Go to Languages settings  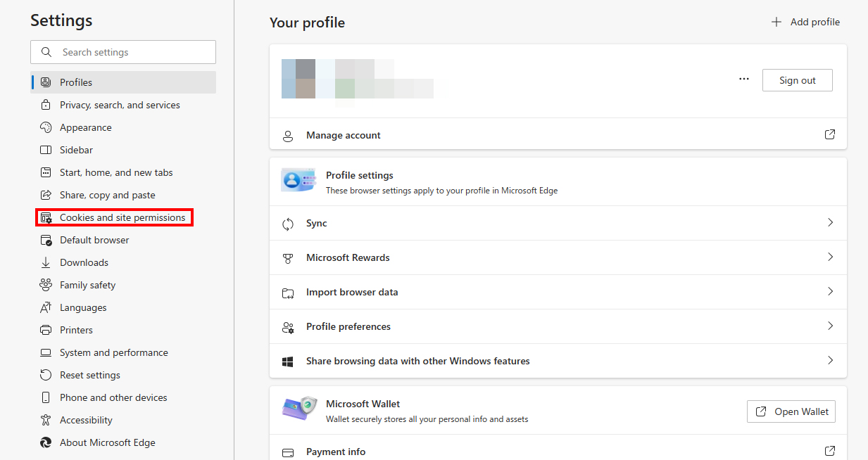click(124, 307)
